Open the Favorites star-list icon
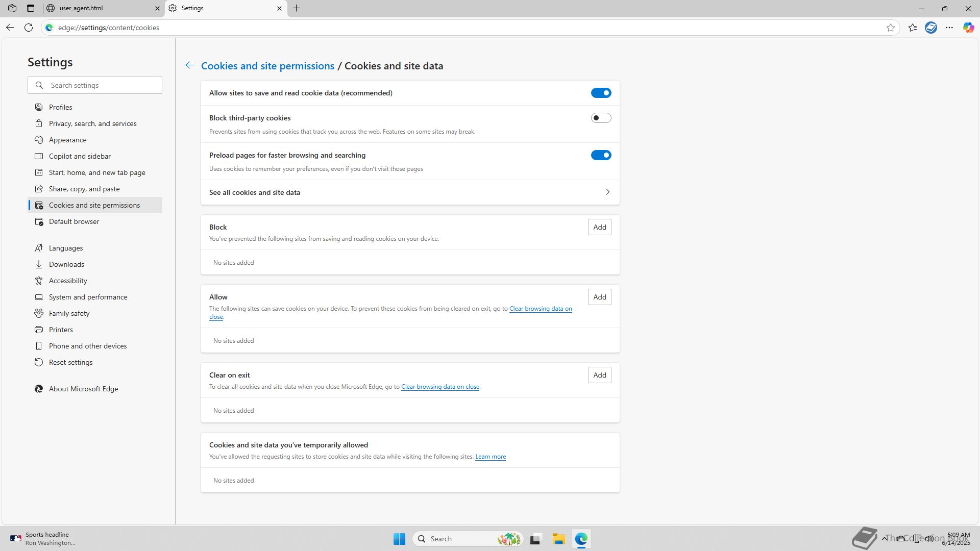980x551 pixels. pos(913,28)
